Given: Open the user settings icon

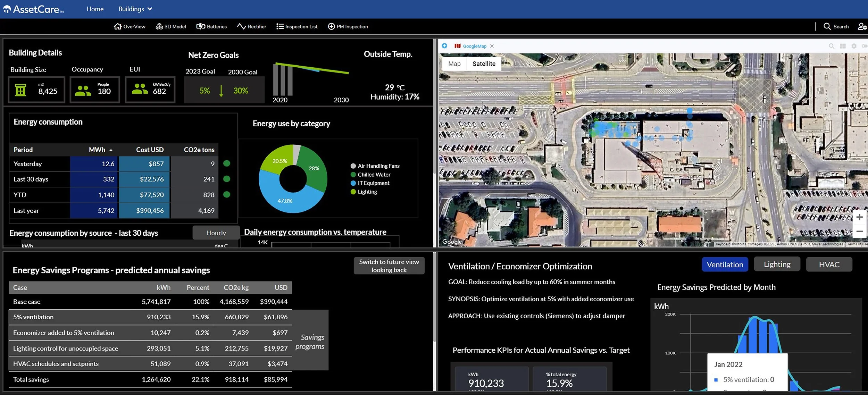Looking at the screenshot, I should click(862, 26).
